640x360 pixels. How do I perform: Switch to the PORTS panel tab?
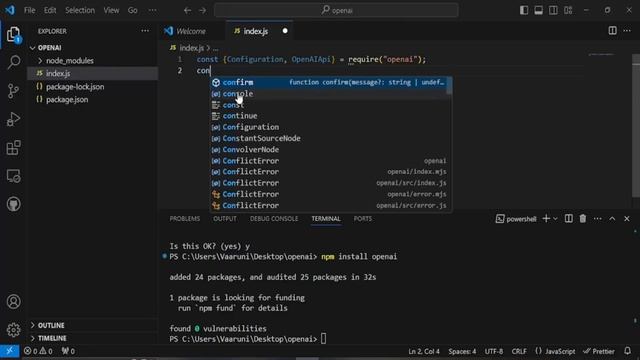pyautogui.click(x=363, y=219)
